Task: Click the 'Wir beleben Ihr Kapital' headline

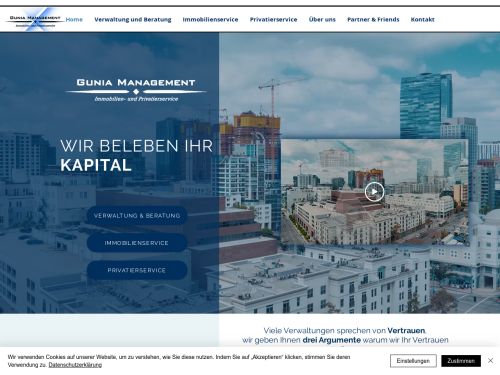Action: tap(136, 156)
